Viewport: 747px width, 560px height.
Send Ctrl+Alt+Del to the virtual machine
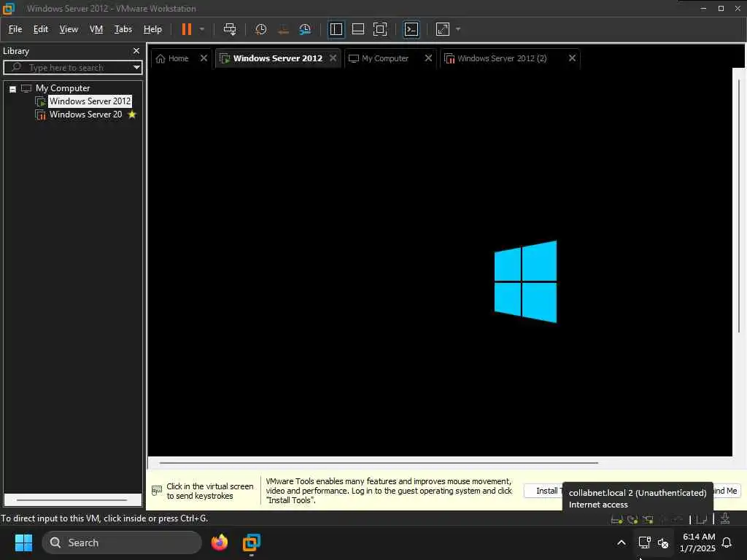coord(230,29)
